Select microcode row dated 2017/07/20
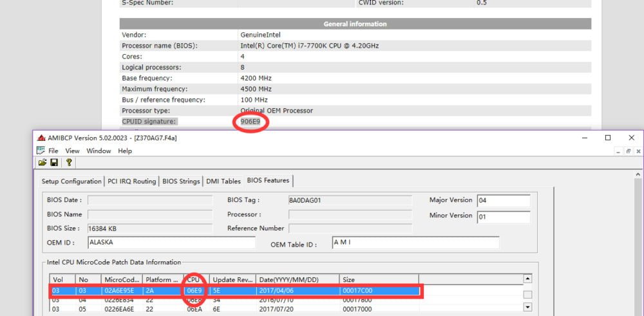 [x=283, y=309]
